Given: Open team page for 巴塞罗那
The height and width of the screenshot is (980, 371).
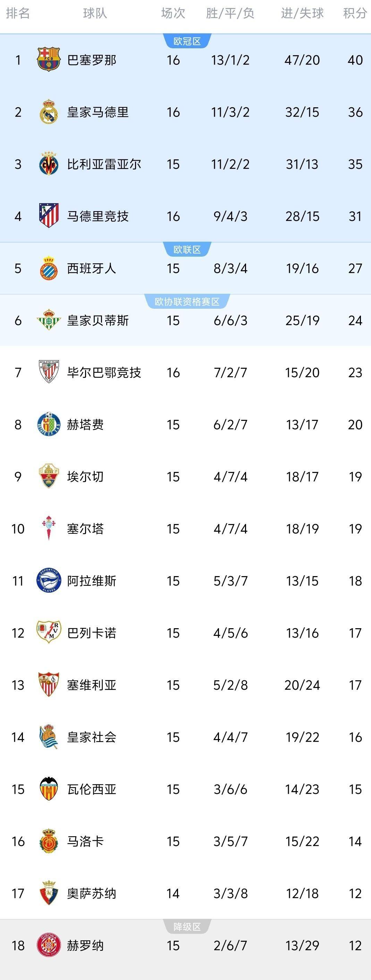Looking at the screenshot, I should (92, 60).
